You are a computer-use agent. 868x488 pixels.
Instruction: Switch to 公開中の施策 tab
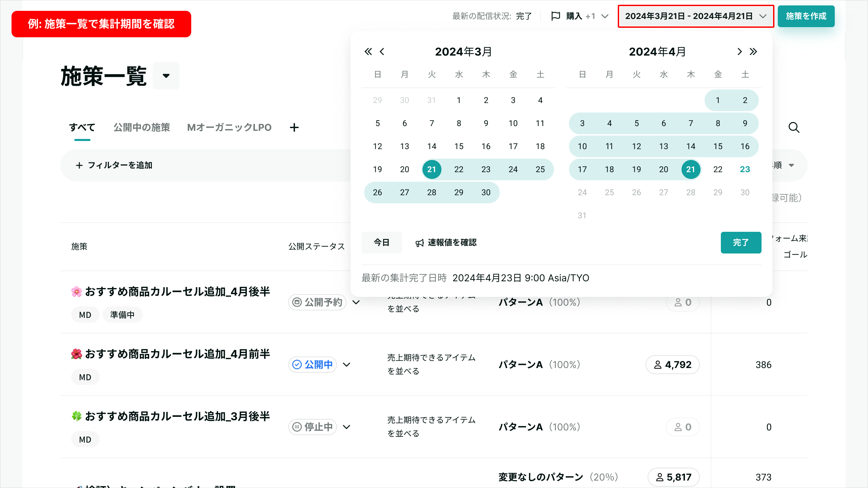pyautogui.click(x=142, y=127)
